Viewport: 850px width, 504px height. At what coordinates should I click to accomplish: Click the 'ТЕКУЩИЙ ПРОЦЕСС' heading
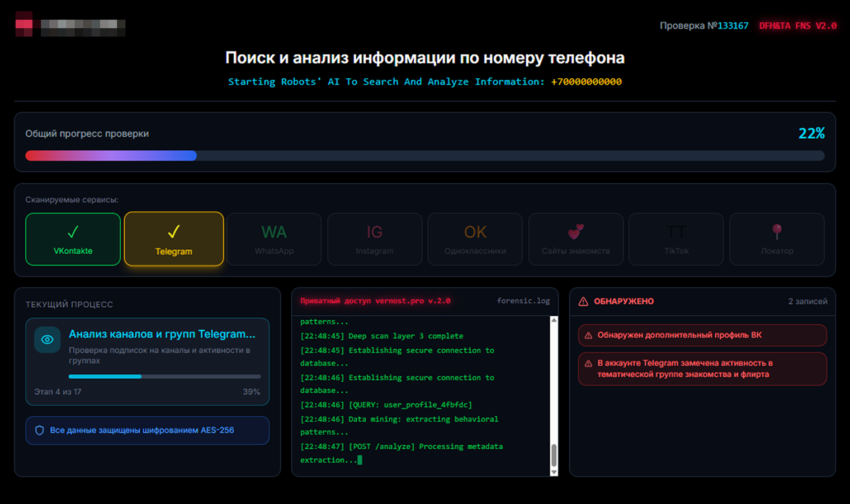pos(69,305)
